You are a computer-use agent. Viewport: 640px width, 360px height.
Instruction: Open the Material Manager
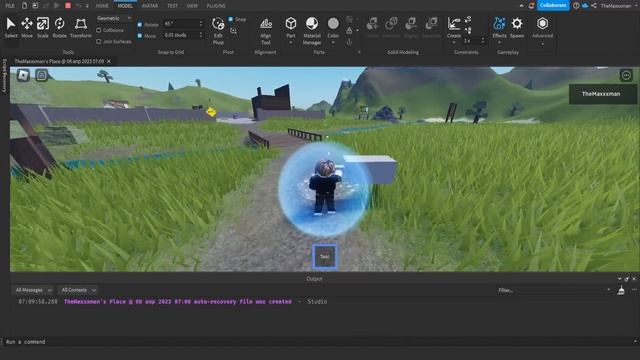pyautogui.click(x=312, y=30)
